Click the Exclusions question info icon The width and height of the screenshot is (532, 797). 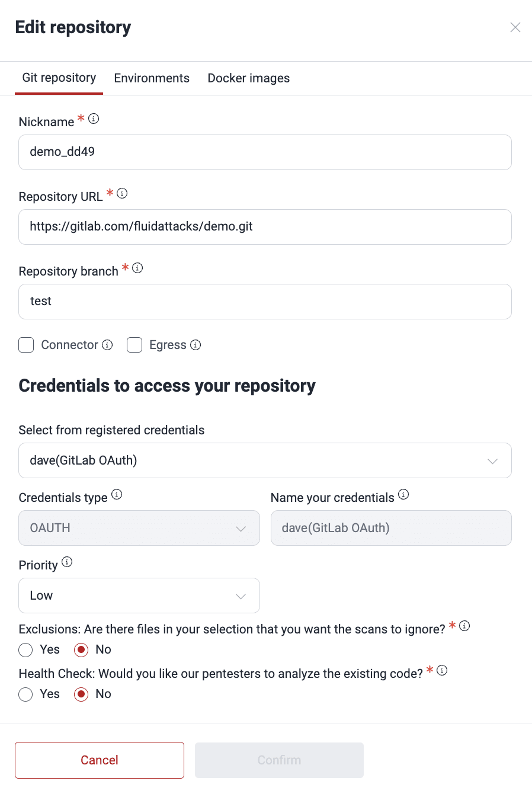(464, 626)
